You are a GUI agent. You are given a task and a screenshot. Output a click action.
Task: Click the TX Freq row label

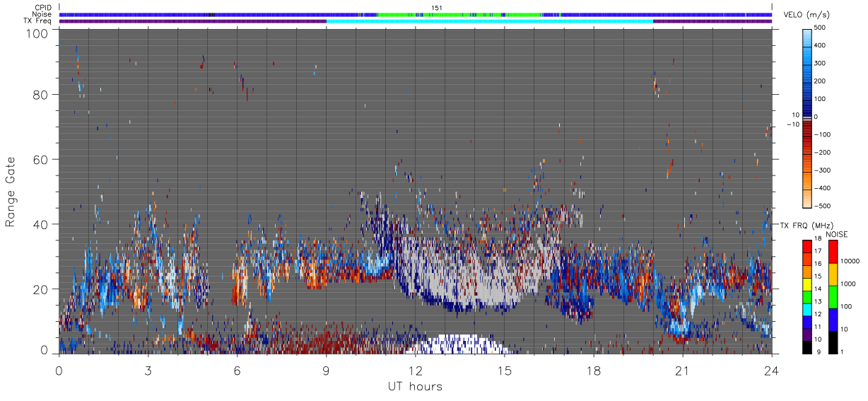point(38,21)
